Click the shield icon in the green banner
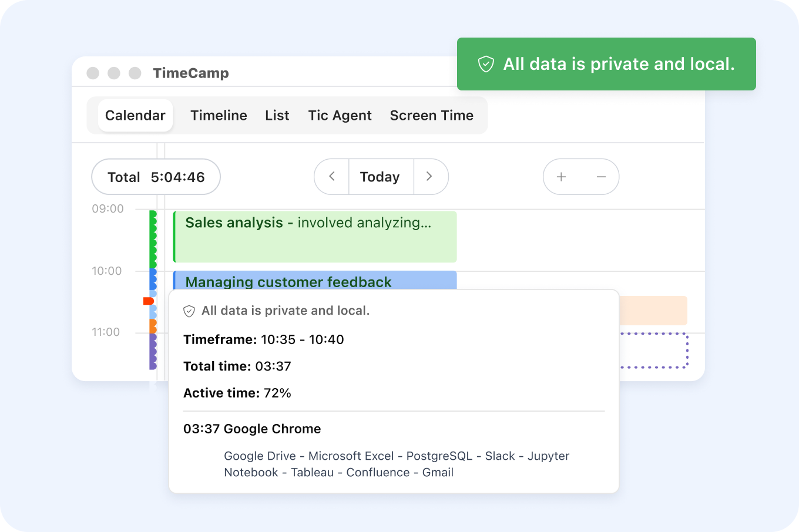The width and height of the screenshot is (799, 532). [x=485, y=64]
